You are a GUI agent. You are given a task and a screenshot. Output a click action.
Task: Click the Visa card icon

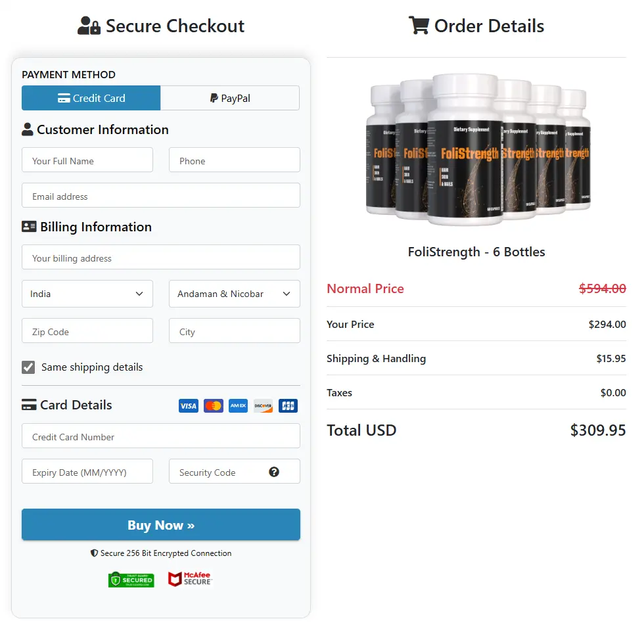coord(189,405)
